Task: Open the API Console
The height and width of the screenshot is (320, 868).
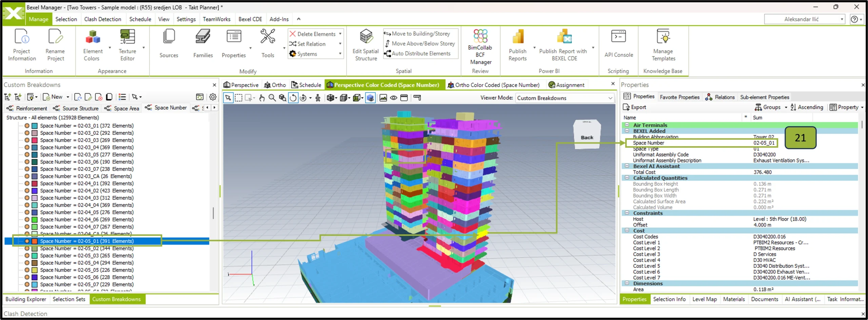Action: coord(618,43)
